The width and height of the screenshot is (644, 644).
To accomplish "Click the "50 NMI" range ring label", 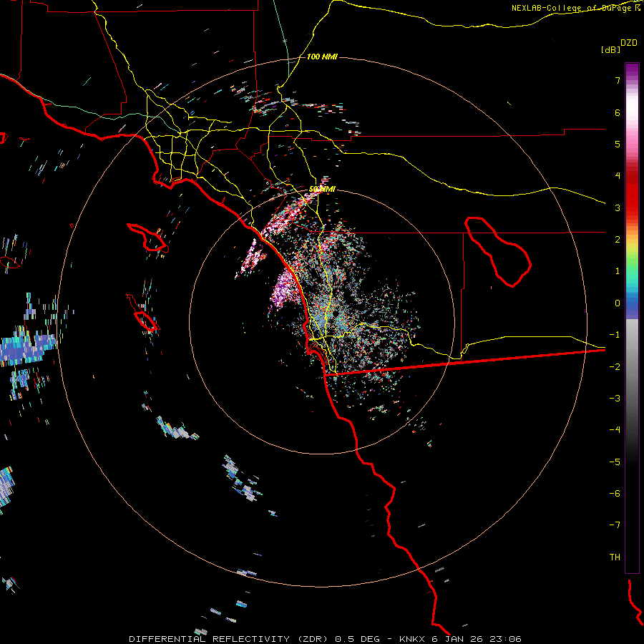I will (322, 190).
